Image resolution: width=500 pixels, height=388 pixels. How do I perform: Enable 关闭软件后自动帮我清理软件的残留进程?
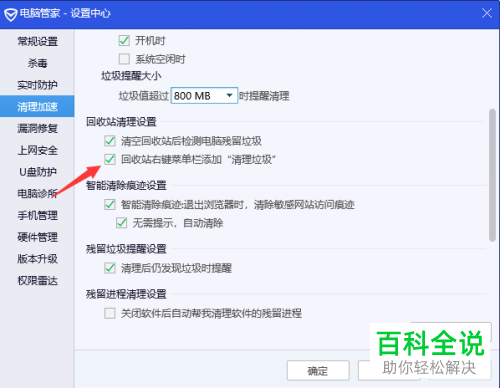point(110,313)
